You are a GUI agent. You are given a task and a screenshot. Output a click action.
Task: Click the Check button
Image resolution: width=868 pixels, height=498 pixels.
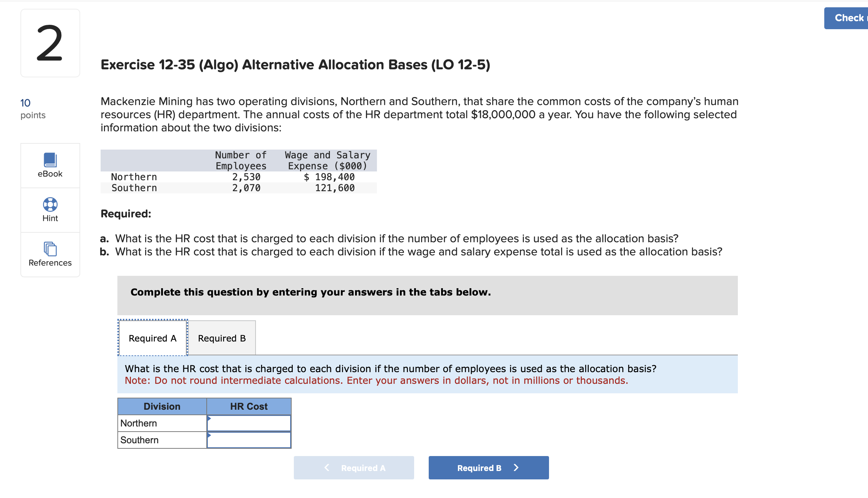(849, 18)
